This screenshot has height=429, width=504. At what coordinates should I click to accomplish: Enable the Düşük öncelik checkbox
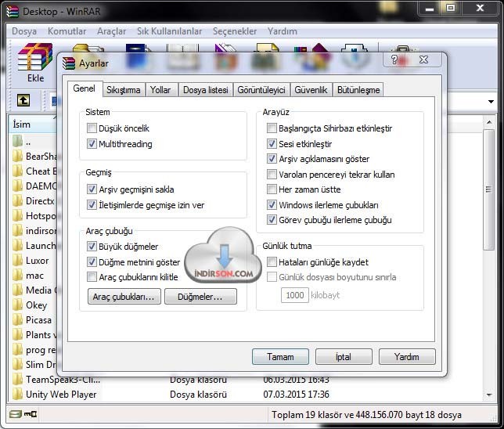(x=92, y=128)
